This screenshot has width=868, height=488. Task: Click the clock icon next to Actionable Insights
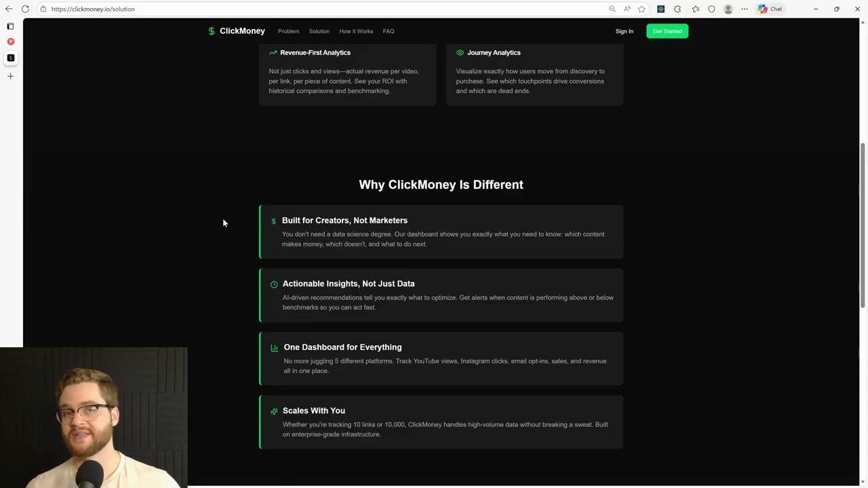(x=274, y=284)
